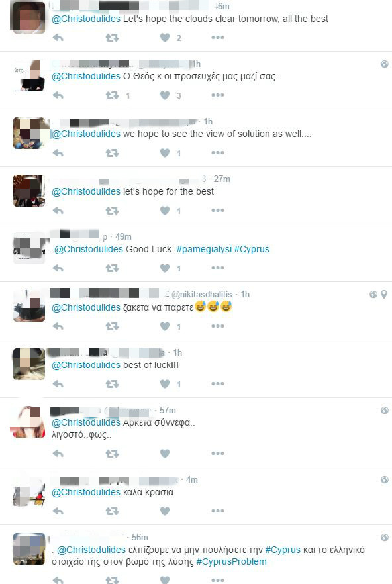Click the globe icon on 'Ο Θεός' tweet
392x584 pixels.
pyautogui.click(x=385, y=64)
